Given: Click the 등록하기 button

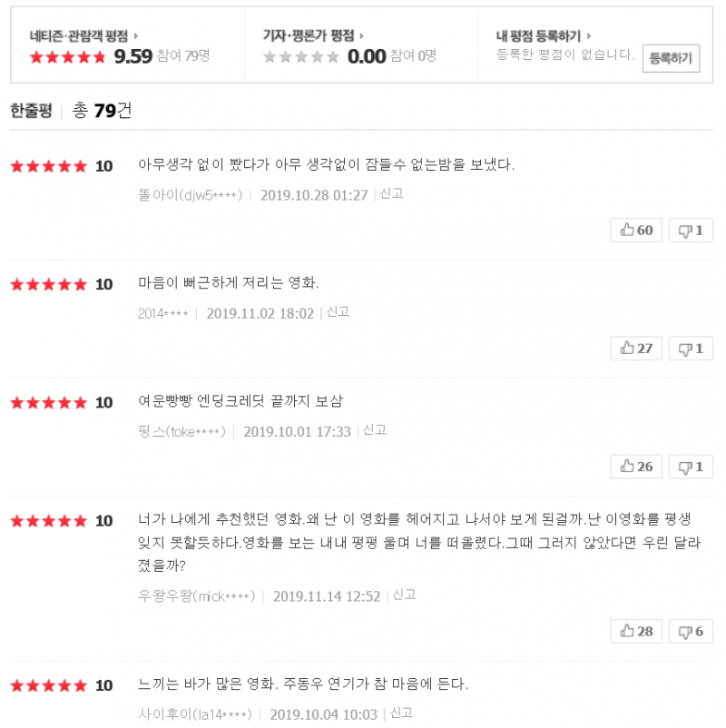Looking at the screenshot, I should (671, 58).
